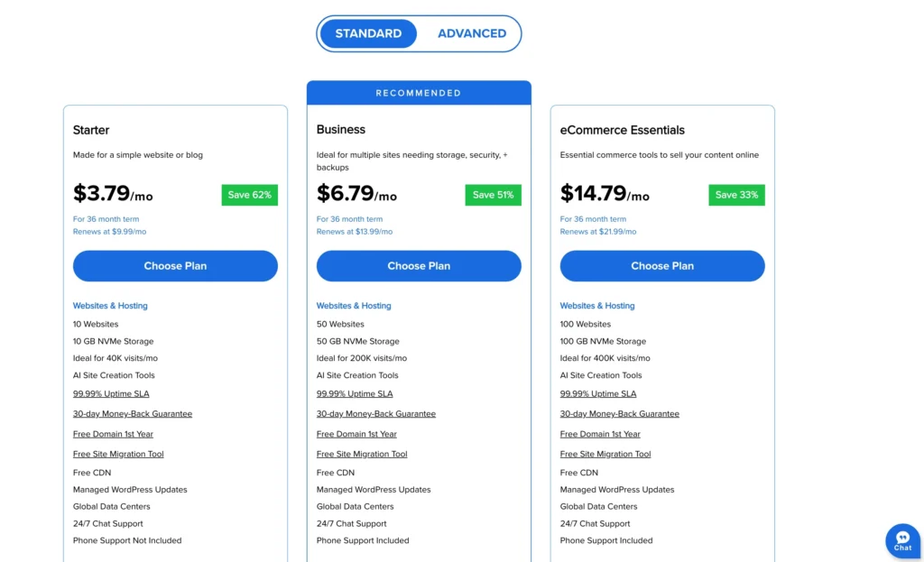Click the Save 33% badge on eCommerce Essentials
This screenshot has height=562, width=924.
[736, 194]
